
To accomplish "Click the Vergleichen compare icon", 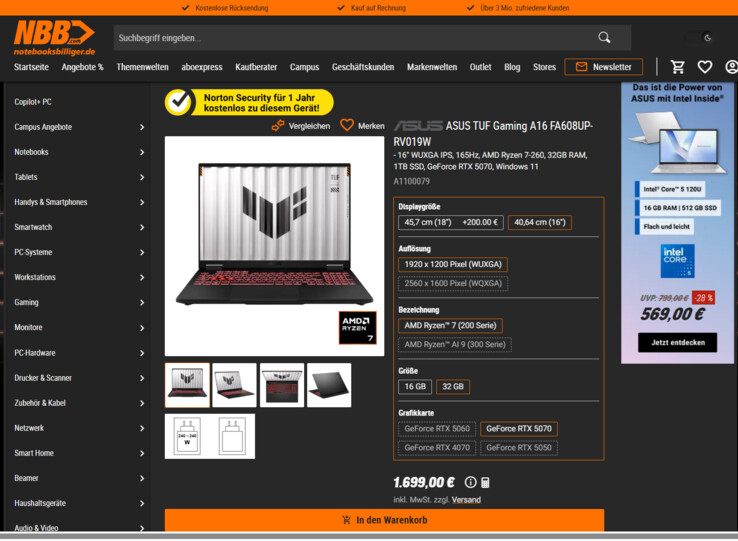I will (278, 126).
